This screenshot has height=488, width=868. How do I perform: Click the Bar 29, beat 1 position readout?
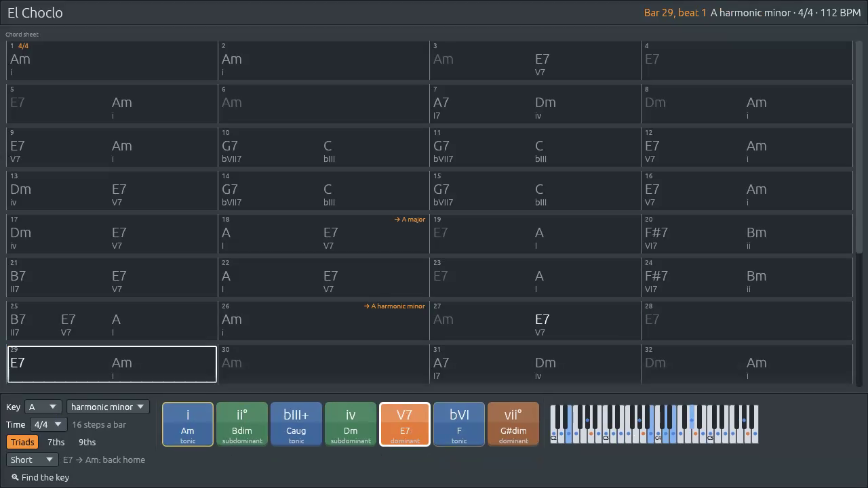pos(675,12)
